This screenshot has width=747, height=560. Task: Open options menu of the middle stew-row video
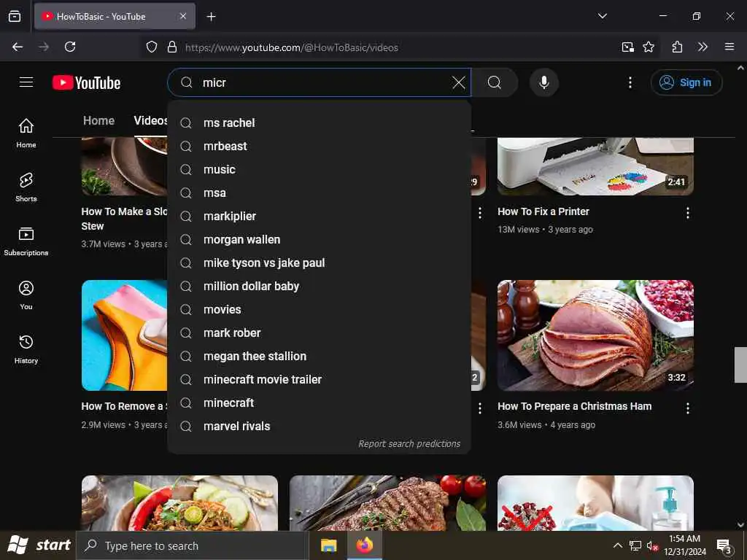[x=480, y=213]
